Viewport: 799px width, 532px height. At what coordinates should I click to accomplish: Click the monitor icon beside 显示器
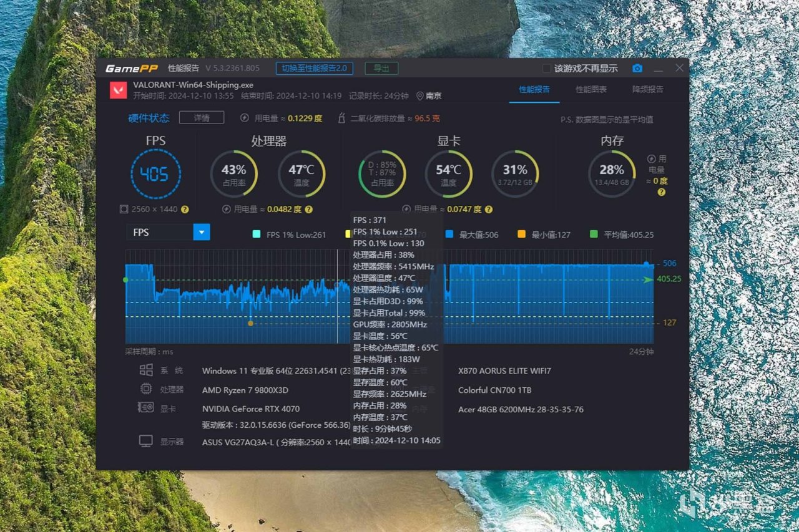[146, 442]
